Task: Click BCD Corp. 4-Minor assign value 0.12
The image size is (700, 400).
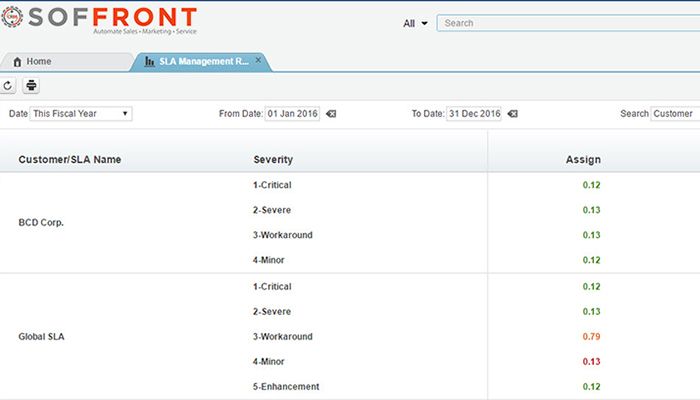Action: coord(592,260)
